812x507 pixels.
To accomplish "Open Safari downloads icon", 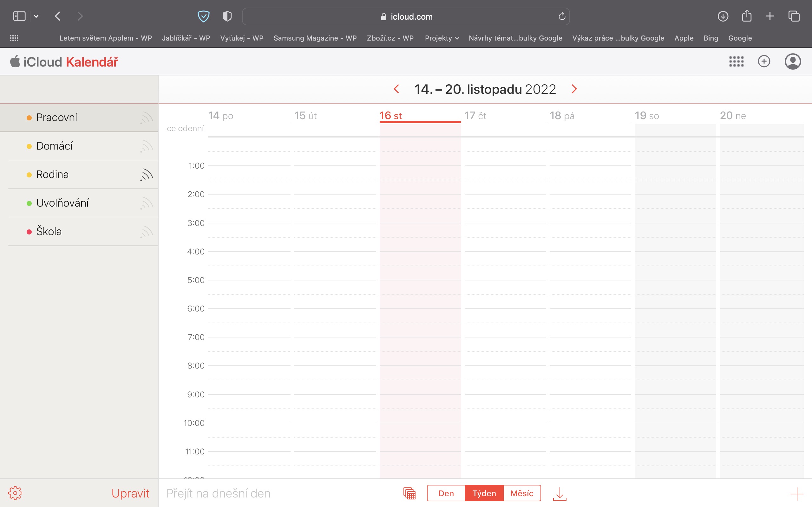I will (x=723, y=16).
